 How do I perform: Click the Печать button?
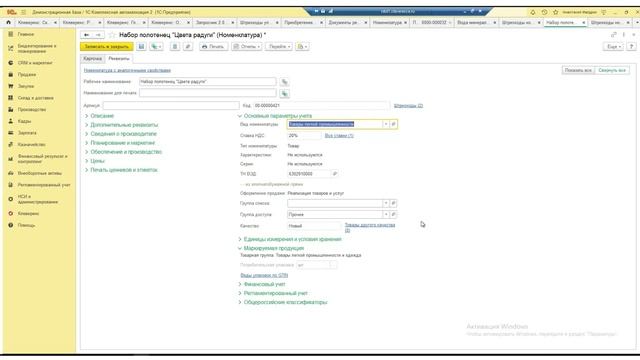coord(213,47)
